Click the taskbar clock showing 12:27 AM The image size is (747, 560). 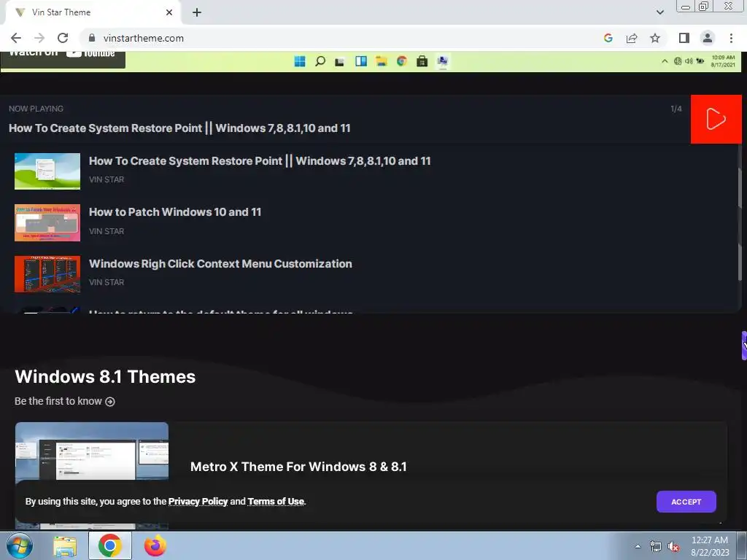coord(710,546)
